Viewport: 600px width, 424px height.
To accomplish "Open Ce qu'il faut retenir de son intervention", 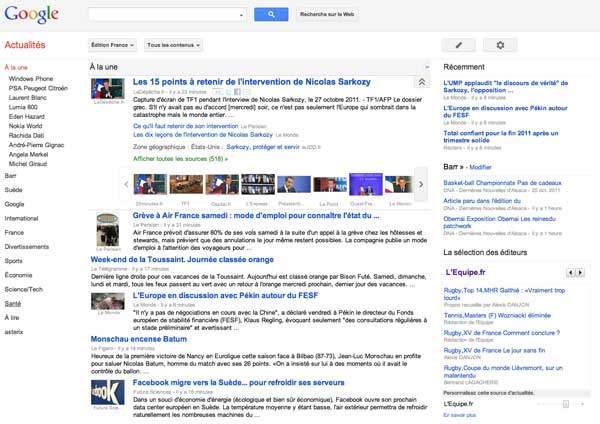I will click(186, 126).
